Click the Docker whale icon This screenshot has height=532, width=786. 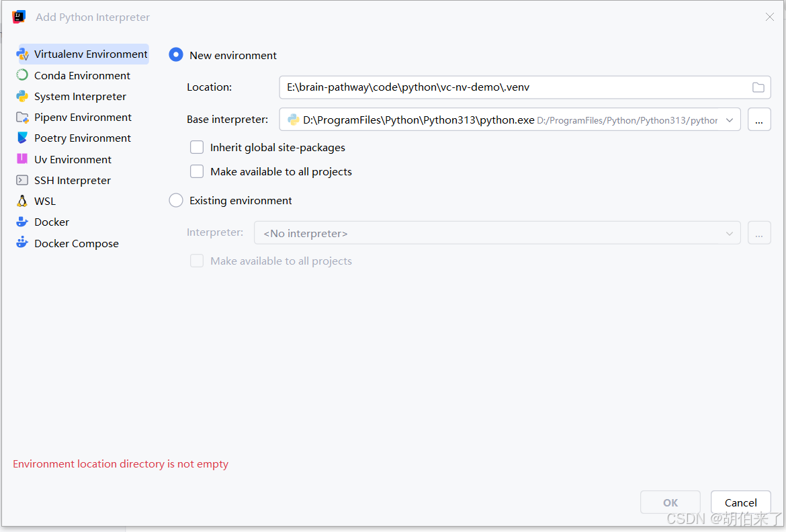click(22, 222)
